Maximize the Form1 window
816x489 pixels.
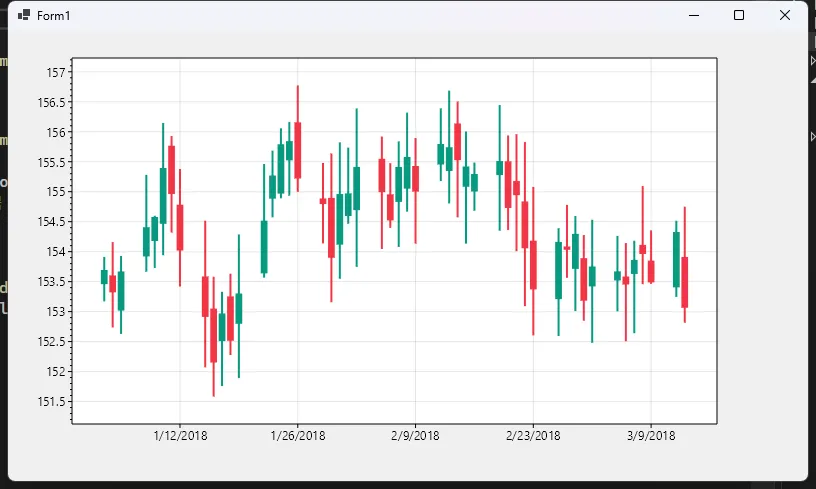(x=738, y=15)
